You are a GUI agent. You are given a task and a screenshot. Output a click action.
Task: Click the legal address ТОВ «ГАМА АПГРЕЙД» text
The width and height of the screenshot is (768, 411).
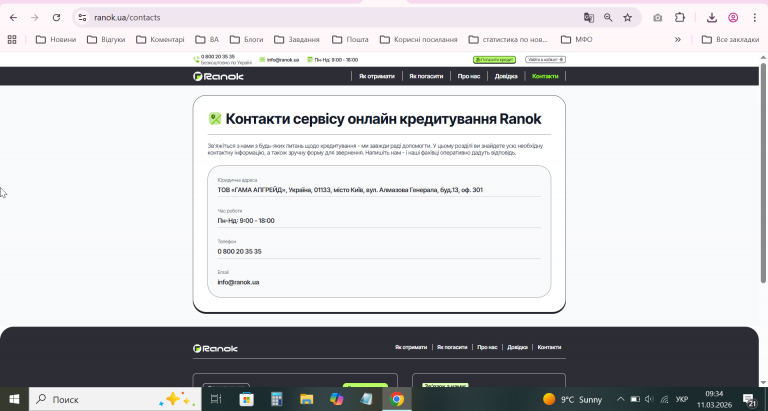pyautogui.click(x=350, y=190)
